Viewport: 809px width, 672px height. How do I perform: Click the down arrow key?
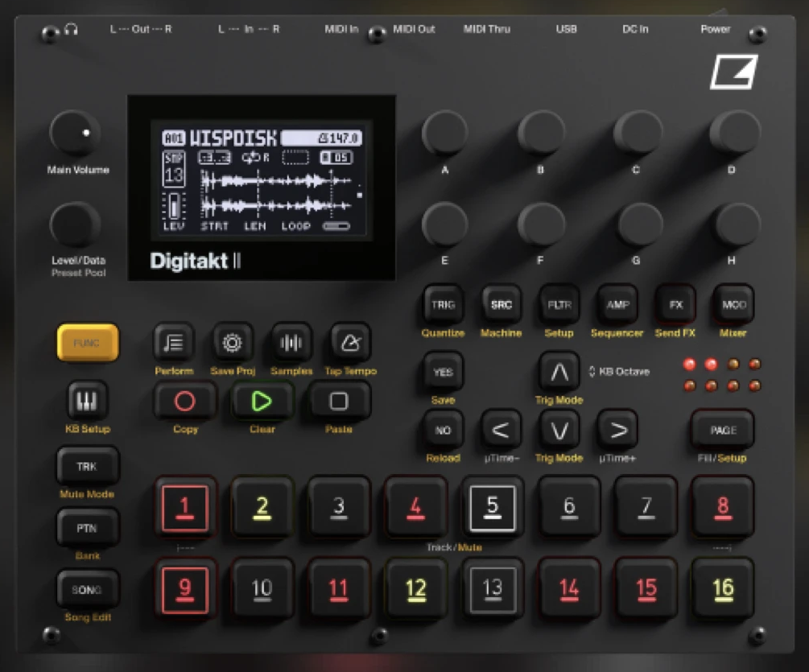click(x=559, y=430)
